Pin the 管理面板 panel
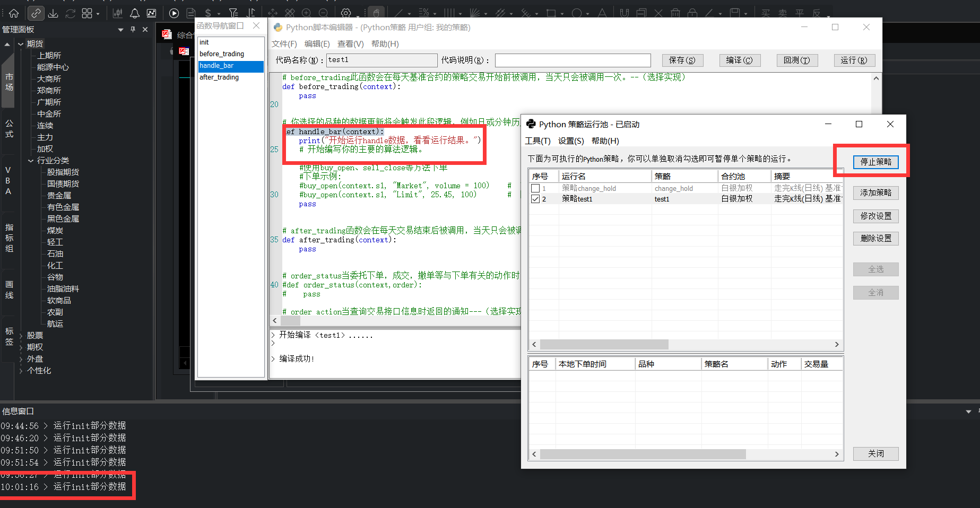Screen dimensions: 980x508 point(133,30)
